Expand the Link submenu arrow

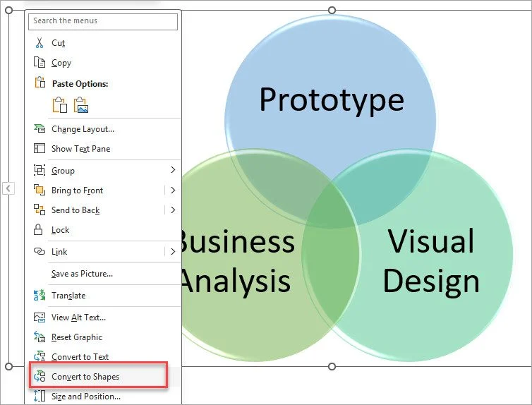coord(173,251)
